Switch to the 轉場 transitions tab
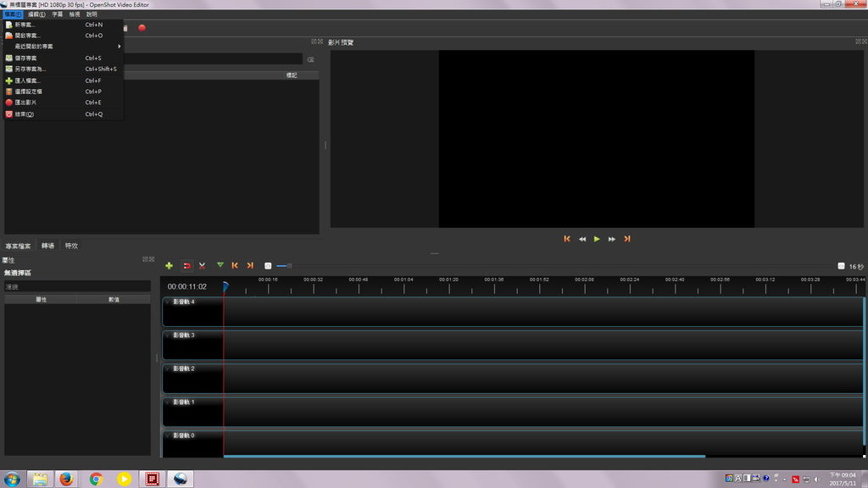 47,246
